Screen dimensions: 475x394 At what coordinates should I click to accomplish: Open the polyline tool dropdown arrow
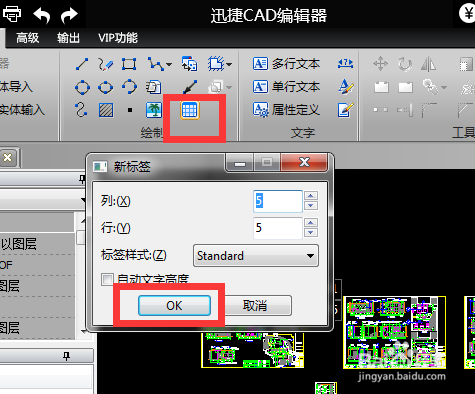point(169,64)
